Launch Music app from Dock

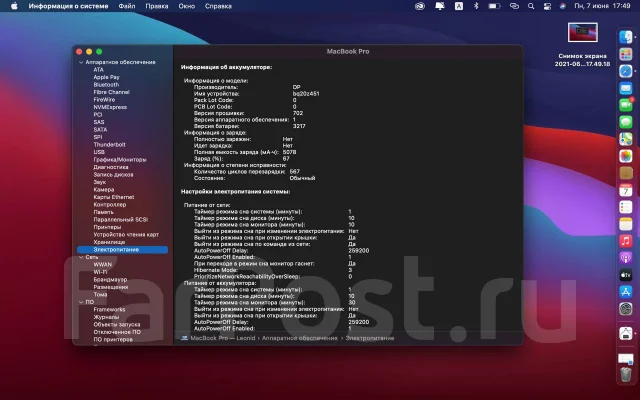tap(626, 241)
